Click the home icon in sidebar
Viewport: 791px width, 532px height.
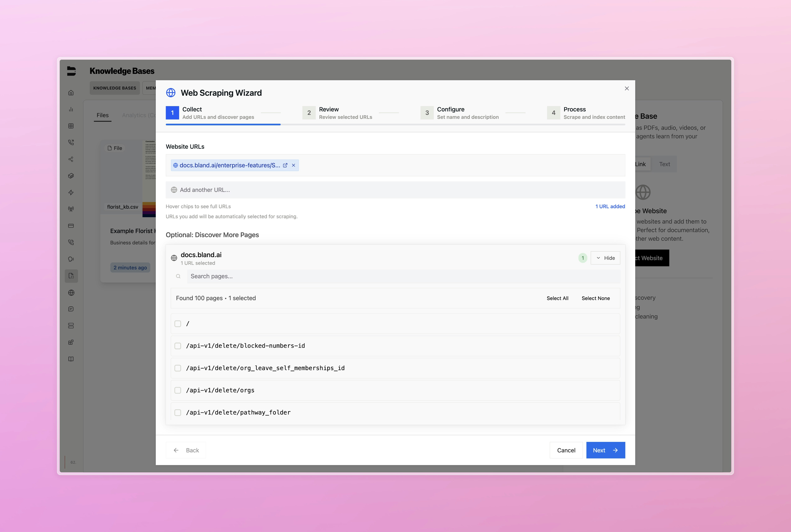coord(71,93)
